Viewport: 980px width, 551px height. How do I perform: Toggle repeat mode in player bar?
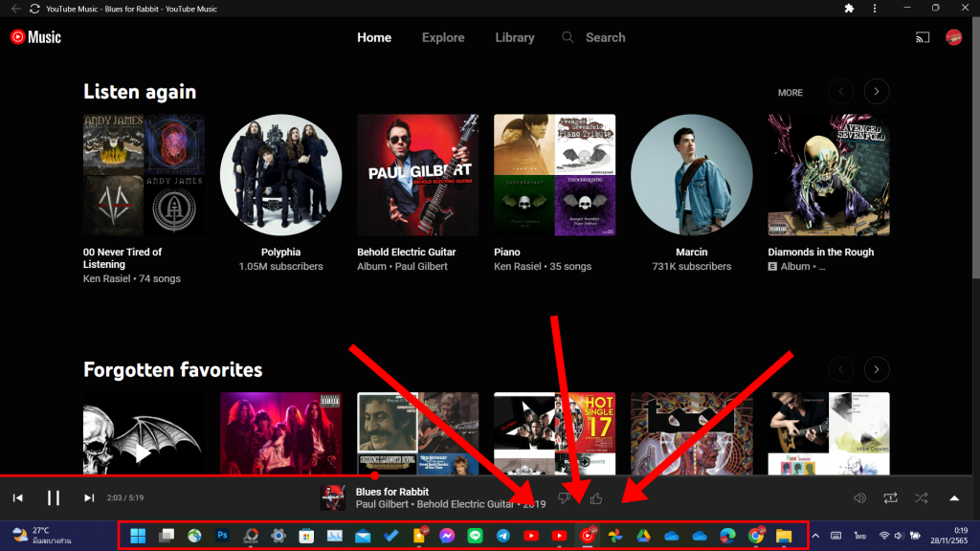coord(890,497)
